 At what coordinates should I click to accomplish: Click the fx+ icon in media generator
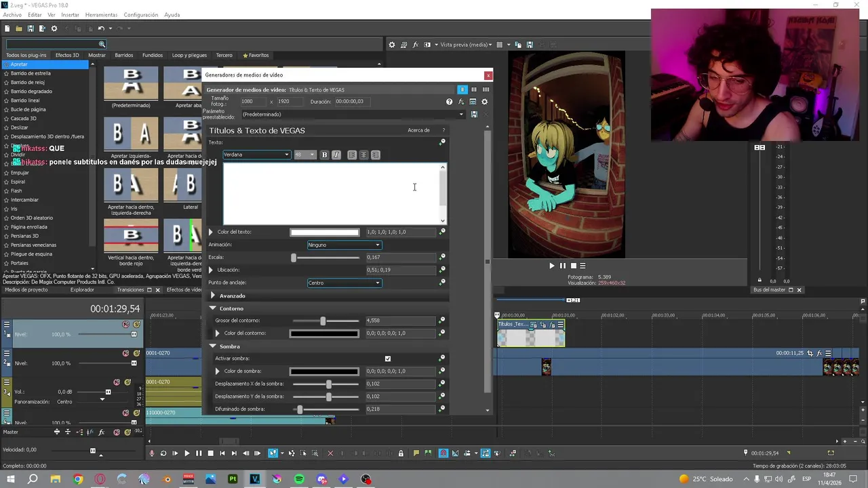[x=461, y=102]
